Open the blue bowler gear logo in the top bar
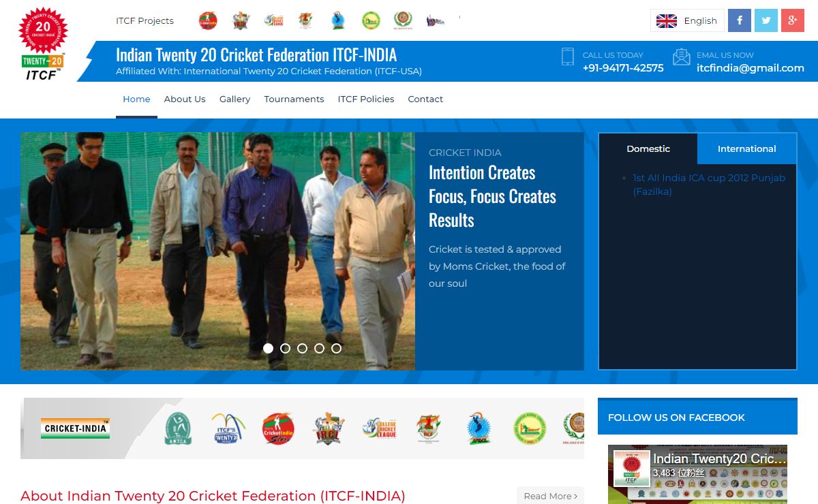Viewport: 818px width, 504px height. click(x=338, y=20)
